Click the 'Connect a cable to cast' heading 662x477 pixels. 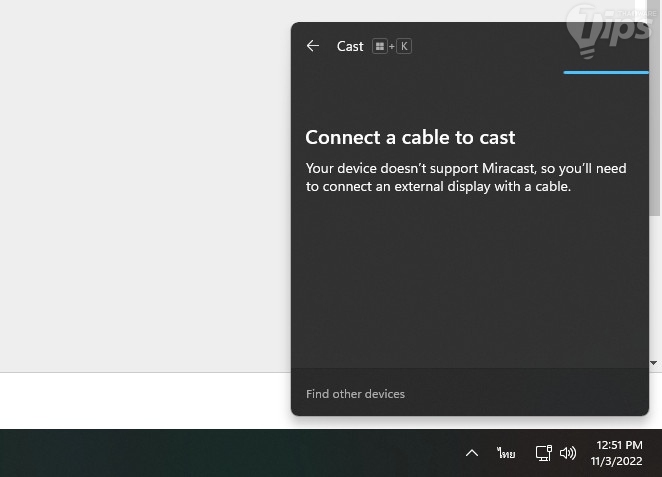(410, 137)
